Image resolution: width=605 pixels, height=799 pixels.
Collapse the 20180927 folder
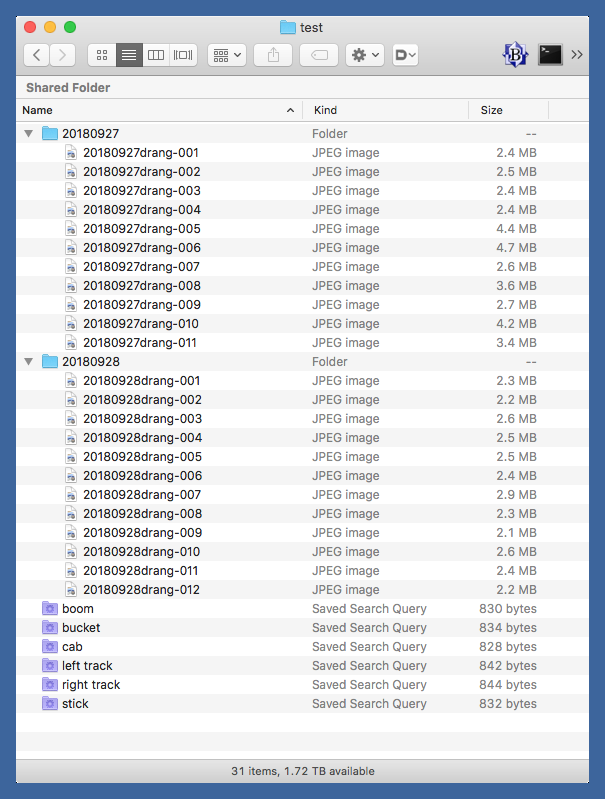click(x=28, y=134)
